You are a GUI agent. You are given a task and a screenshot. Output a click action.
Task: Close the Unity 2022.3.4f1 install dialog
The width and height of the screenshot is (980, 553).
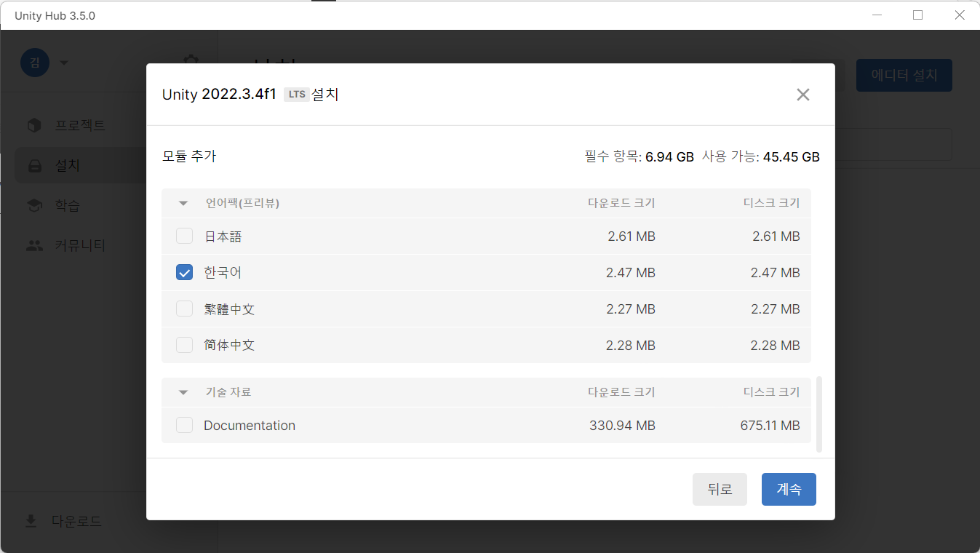click(x=803, y=95)
